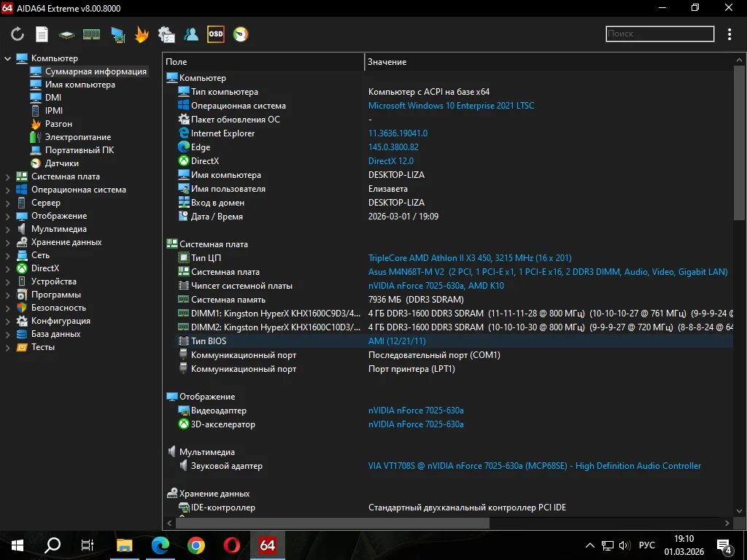Click the CPU chip toolbar icon

(67, 34)
